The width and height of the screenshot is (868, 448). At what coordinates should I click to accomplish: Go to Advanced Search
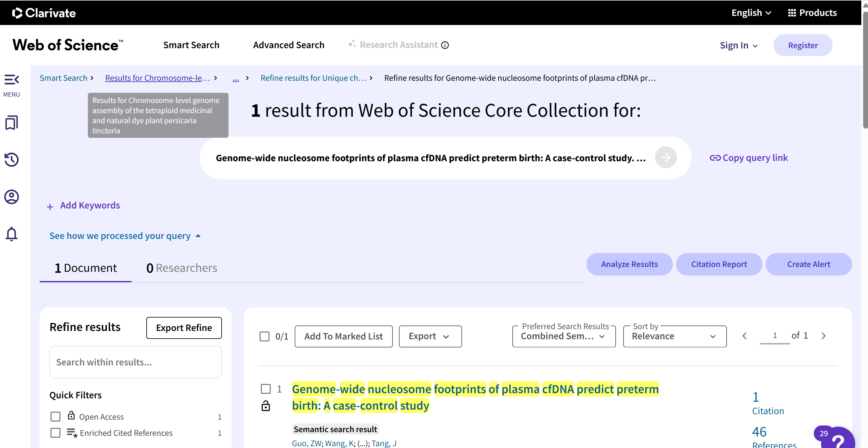(288, 45)
